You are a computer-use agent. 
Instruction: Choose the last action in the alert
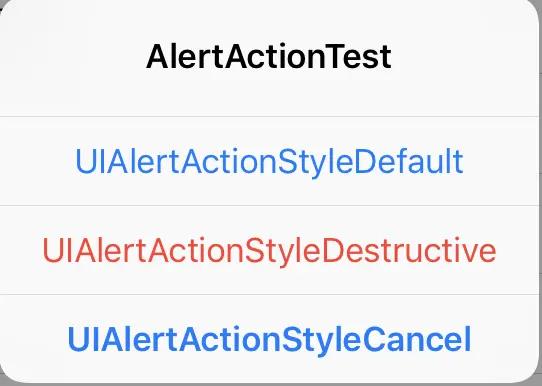click(x=270, y=339)
